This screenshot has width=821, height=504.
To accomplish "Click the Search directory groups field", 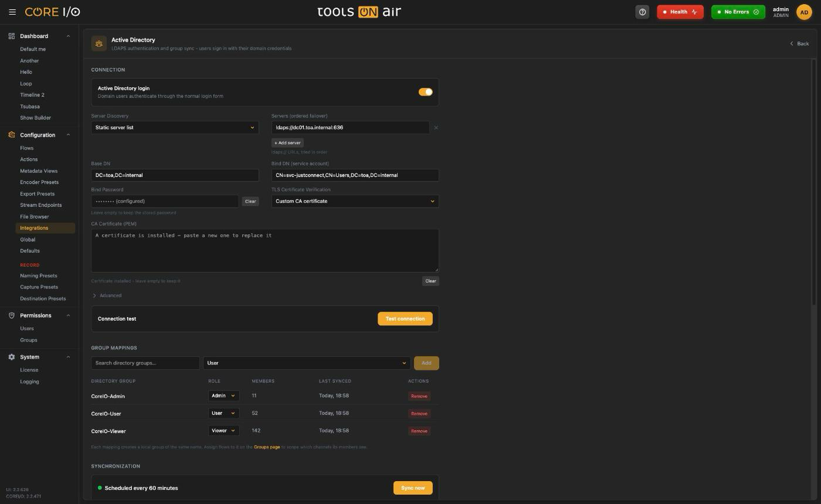I will pos(145,363).
